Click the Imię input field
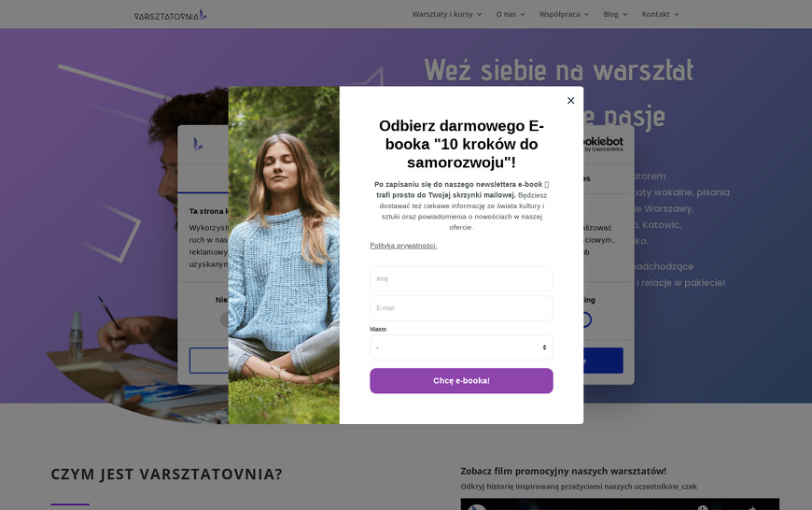 tap(461, 279)
